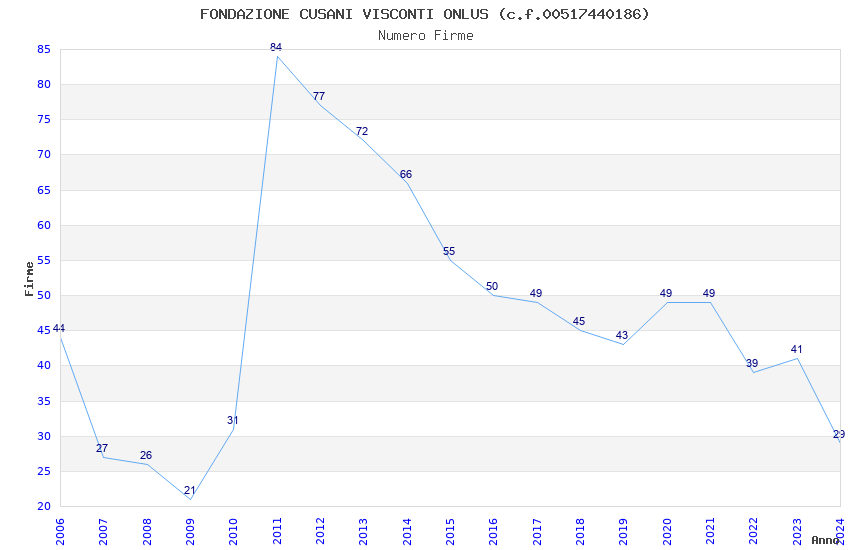850x550 pixels.
Task: Click the x-axis year 2017
Action: 537,531
